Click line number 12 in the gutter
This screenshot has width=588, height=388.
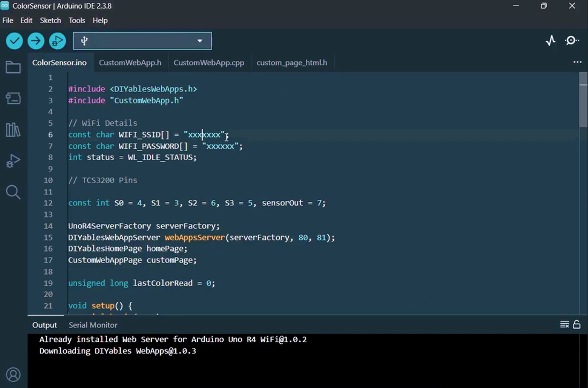[x=48, y=203]
